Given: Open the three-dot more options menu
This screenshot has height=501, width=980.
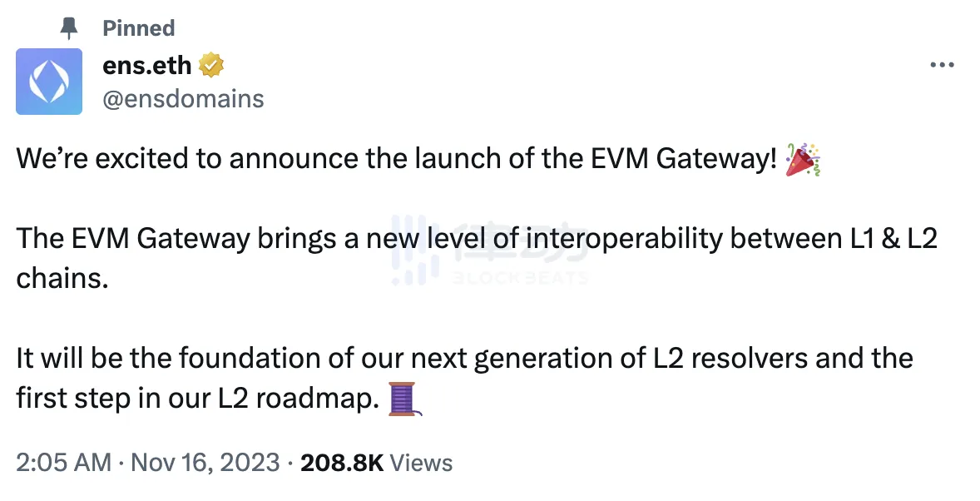Looking at the screenshot, I should pyautogui.click(x=941, y=65).
